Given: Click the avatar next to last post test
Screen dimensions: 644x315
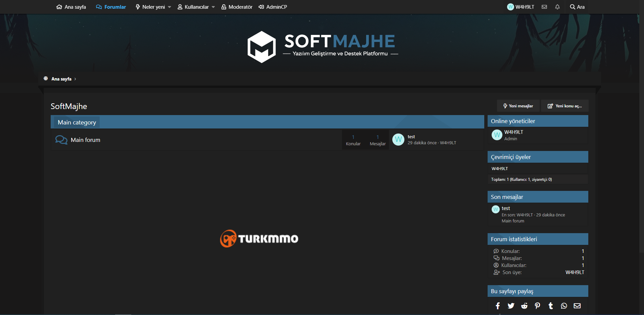Looking at the screenshot, I should coord(398,140).
